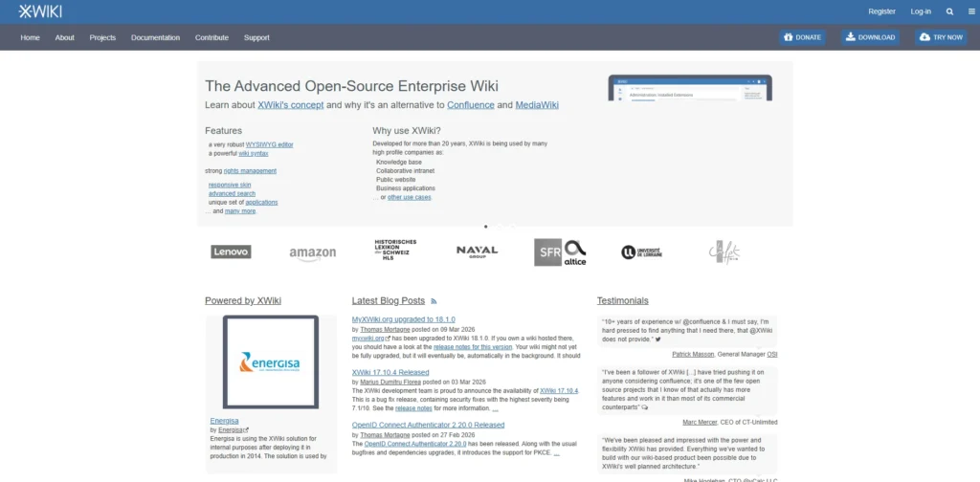Open the wiki syntax link
The height and width of the screenshot is (482, 980).
(x=254, y=154)
